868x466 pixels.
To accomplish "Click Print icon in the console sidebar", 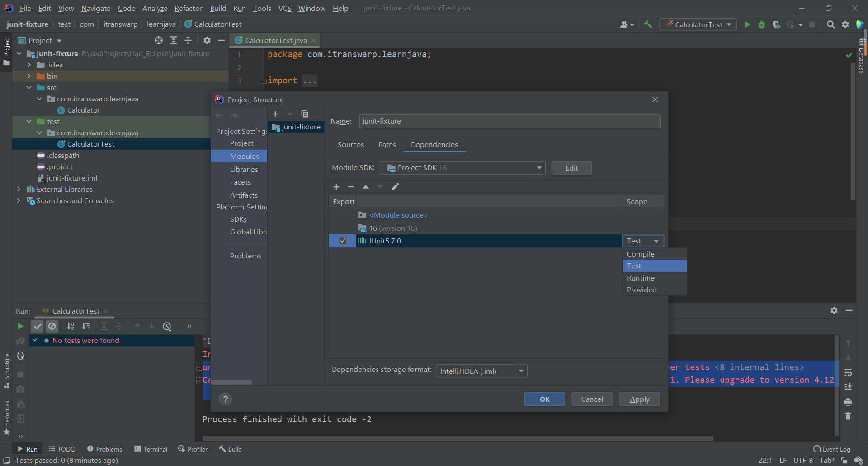I will tap(848, 402).
